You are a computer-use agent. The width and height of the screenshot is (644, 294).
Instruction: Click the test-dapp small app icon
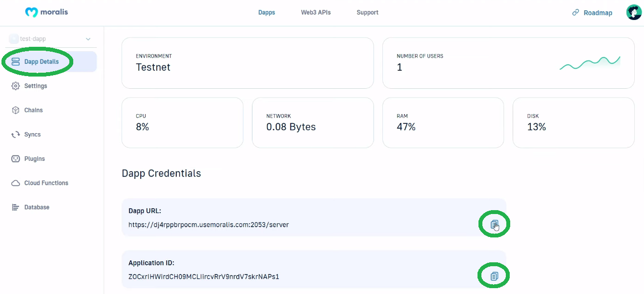[14, 39]
